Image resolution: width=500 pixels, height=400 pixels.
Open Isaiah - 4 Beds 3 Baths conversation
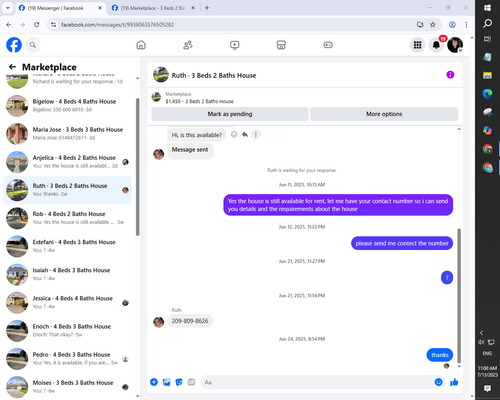(67, 274)
